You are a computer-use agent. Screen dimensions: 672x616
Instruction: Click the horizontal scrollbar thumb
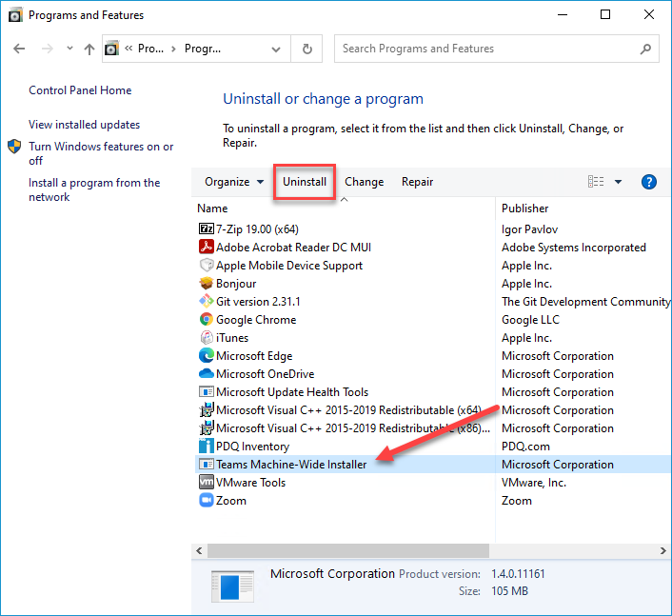[x=348, y=551]
